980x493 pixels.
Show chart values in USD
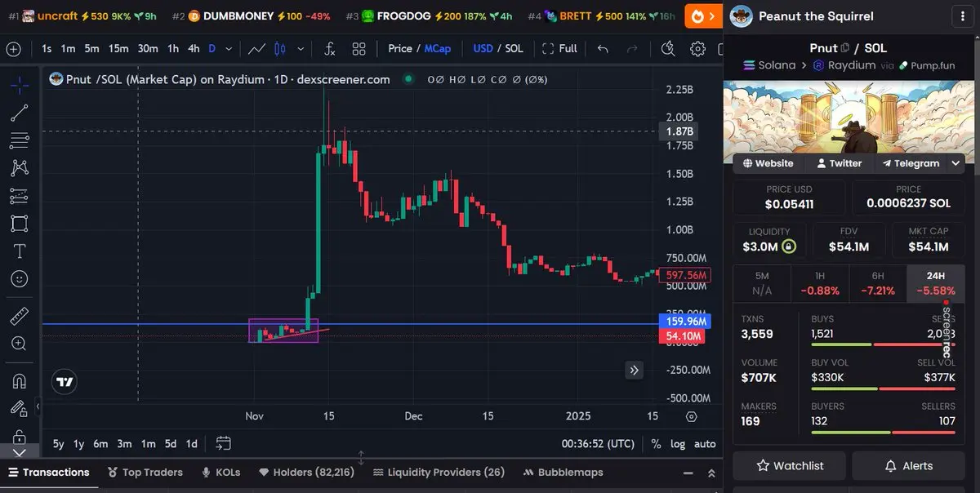click(x=483, y=49)
